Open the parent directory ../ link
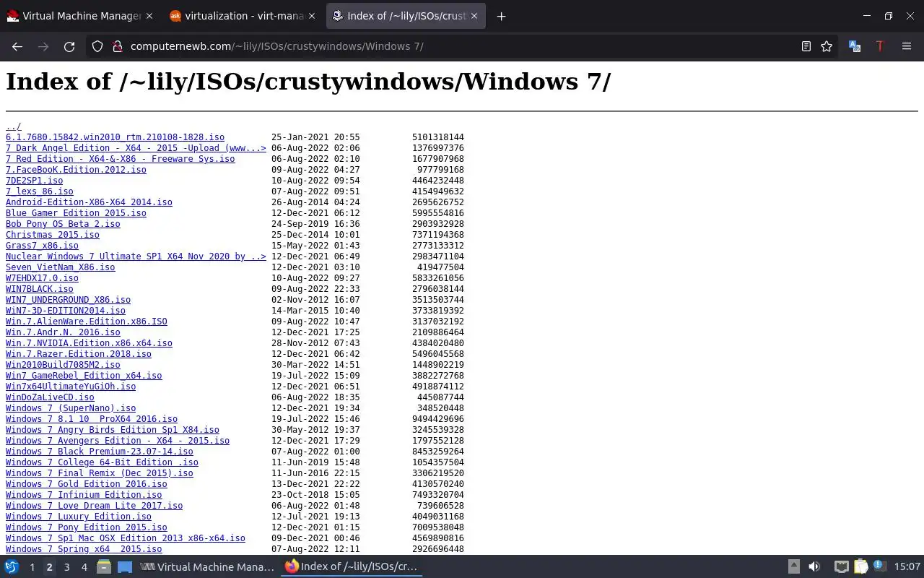The image size is (924, 578). [x=14, y=126]
